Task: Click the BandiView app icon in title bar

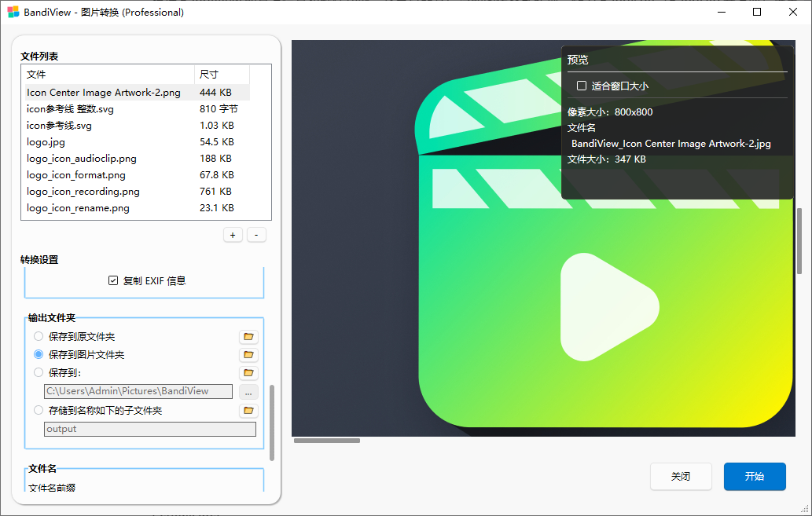Action: point(13,12)
